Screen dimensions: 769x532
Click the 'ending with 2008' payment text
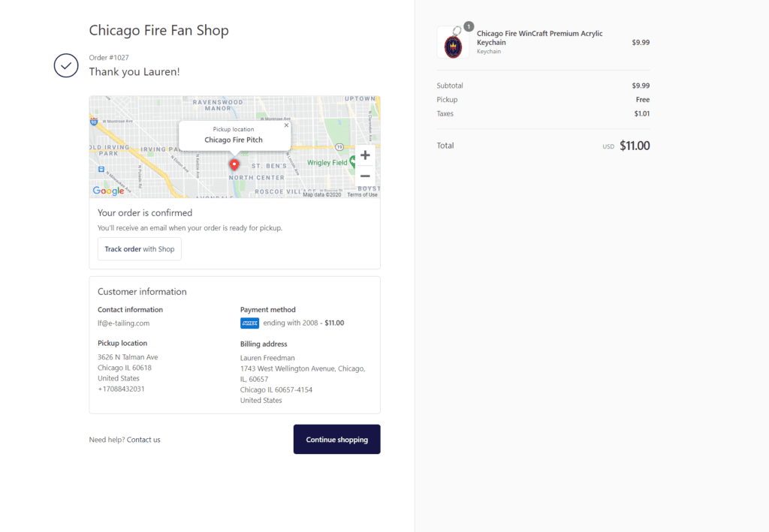click(291, 323)
